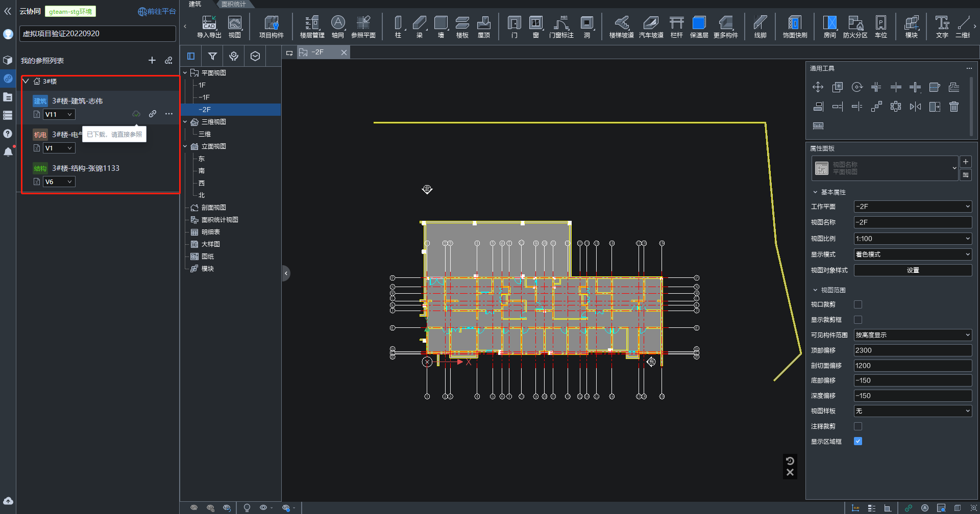Collapse the 平面视图 tree node
This screenshot has height=514, width=980.
pyautogui.click(x=185, y=73)
